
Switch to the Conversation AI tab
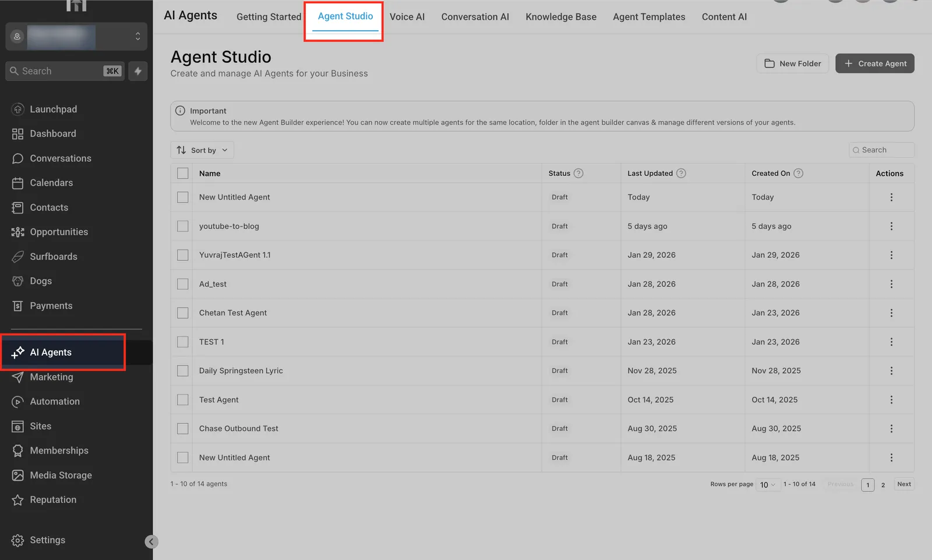[475, 17]
